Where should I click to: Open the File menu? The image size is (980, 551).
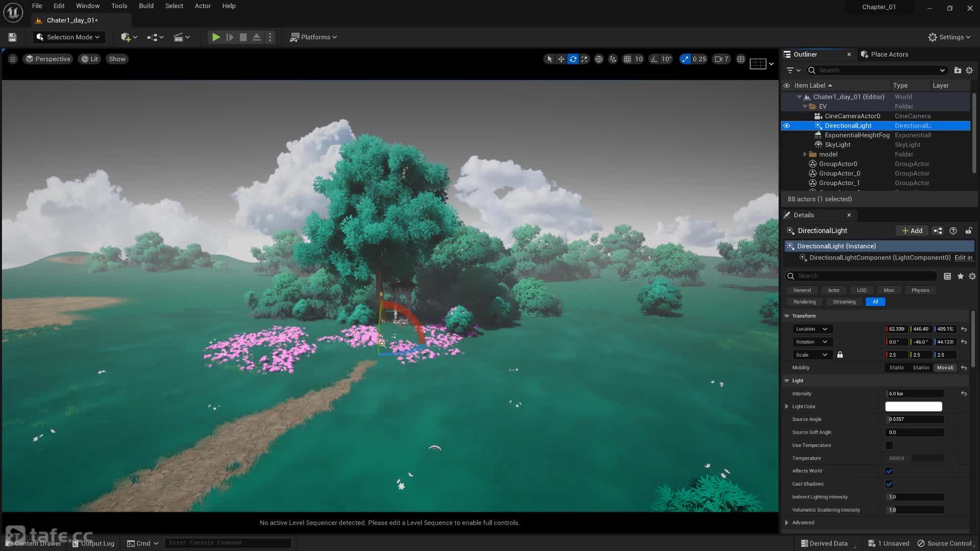pos(37,6)
